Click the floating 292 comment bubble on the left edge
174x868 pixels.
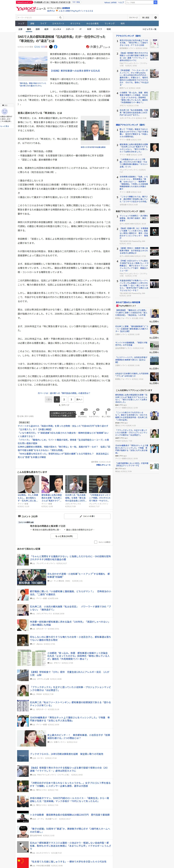[5, 105]
